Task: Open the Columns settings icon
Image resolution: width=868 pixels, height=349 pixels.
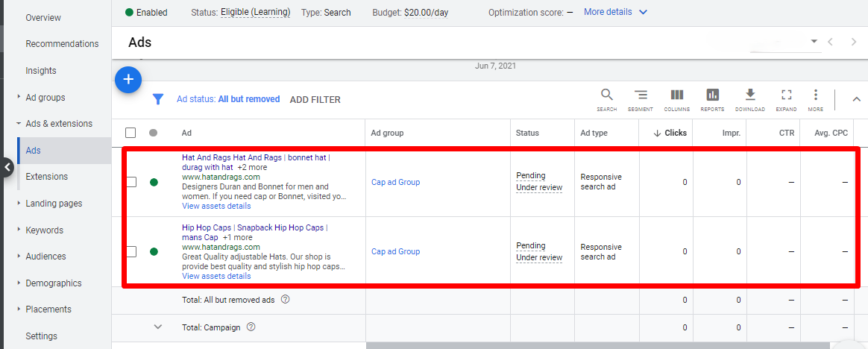Action: pyautogui.click(x=676, y=95)
